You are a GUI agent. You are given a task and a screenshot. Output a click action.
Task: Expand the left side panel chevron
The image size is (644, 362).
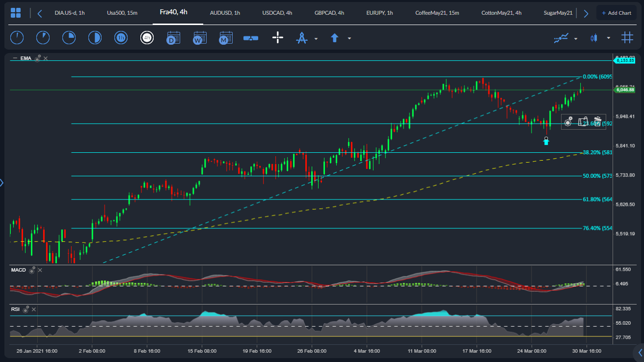[2, 183]
